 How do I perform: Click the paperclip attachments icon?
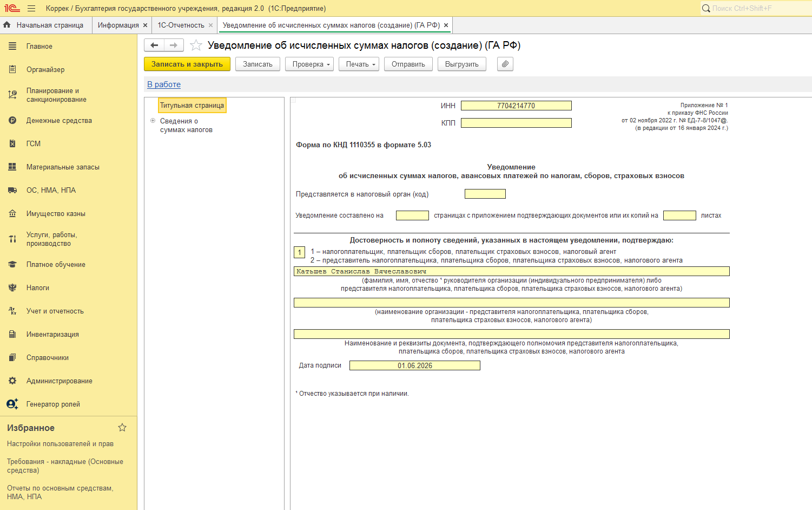click(x=505, y=64)
